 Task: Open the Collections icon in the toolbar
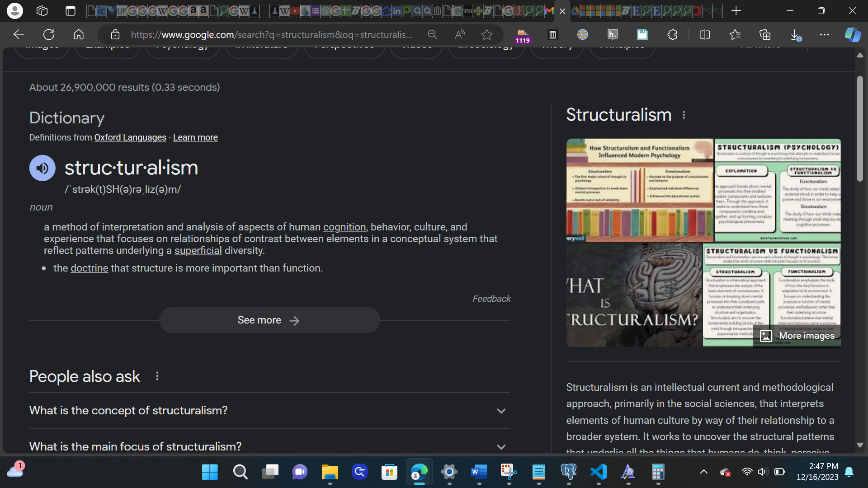[x=765, y=34]
